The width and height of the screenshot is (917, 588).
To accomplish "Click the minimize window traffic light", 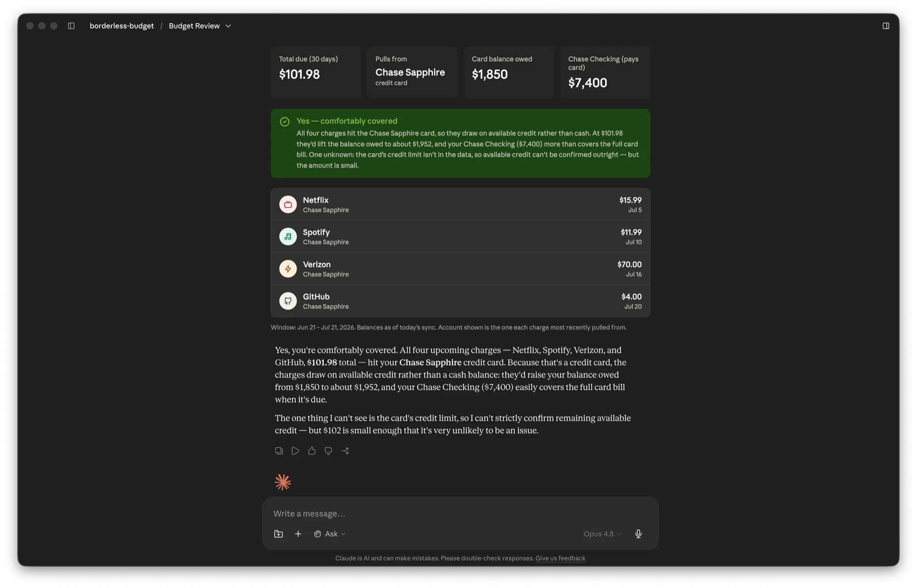I will (42, 26).
